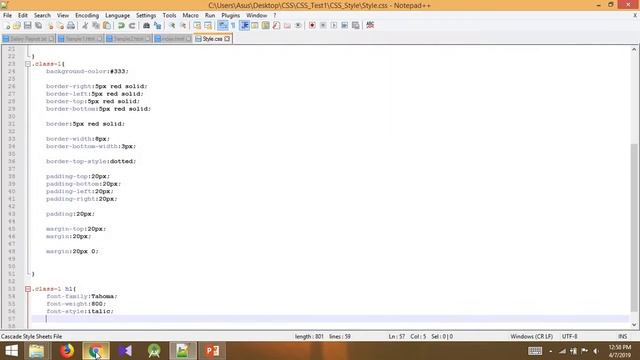Open the Language menu
Viewport: 640px width, 360px height.
(x=118, y=15)
